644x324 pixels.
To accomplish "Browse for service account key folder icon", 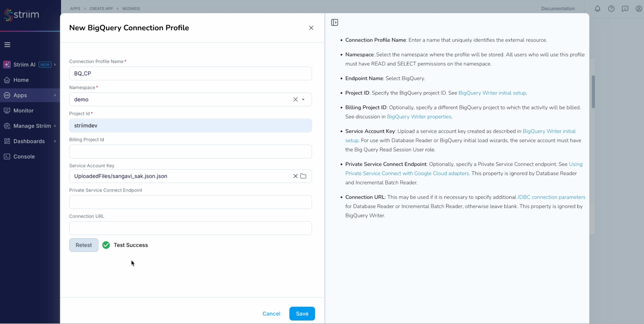I will click(x=303, y=176).
